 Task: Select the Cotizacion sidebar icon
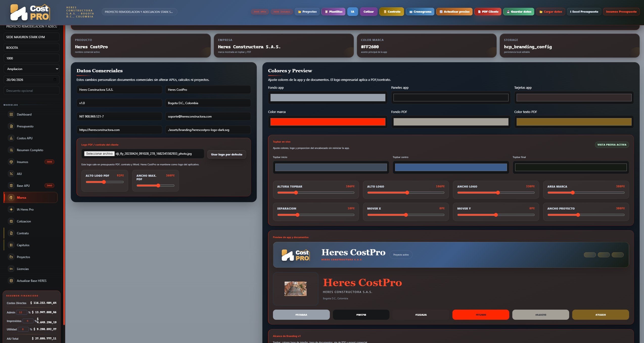[x=11, y=221]
